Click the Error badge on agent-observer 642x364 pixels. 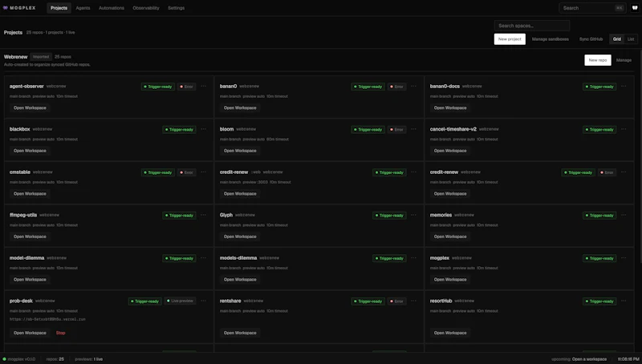pos(187,87)
